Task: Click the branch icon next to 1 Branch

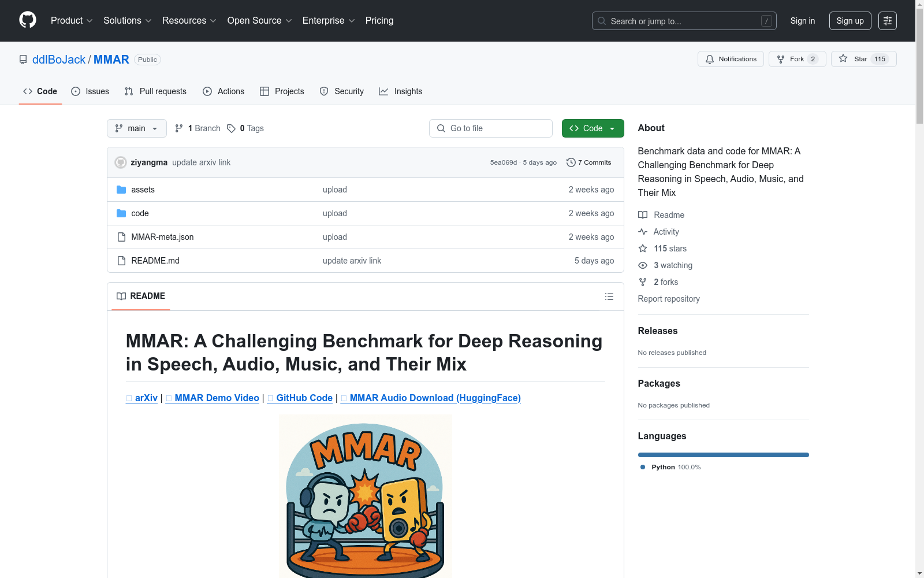Action: coord(179,128)
